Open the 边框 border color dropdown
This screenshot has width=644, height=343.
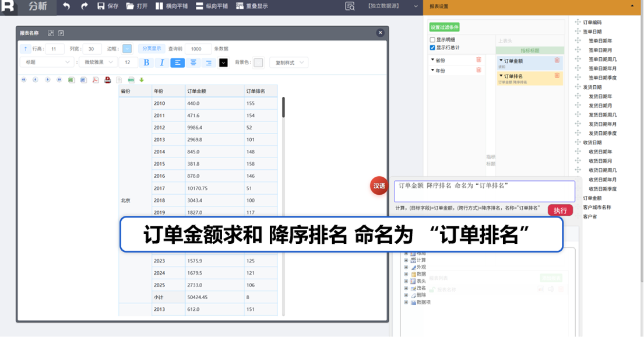click(x=127, y=49)
